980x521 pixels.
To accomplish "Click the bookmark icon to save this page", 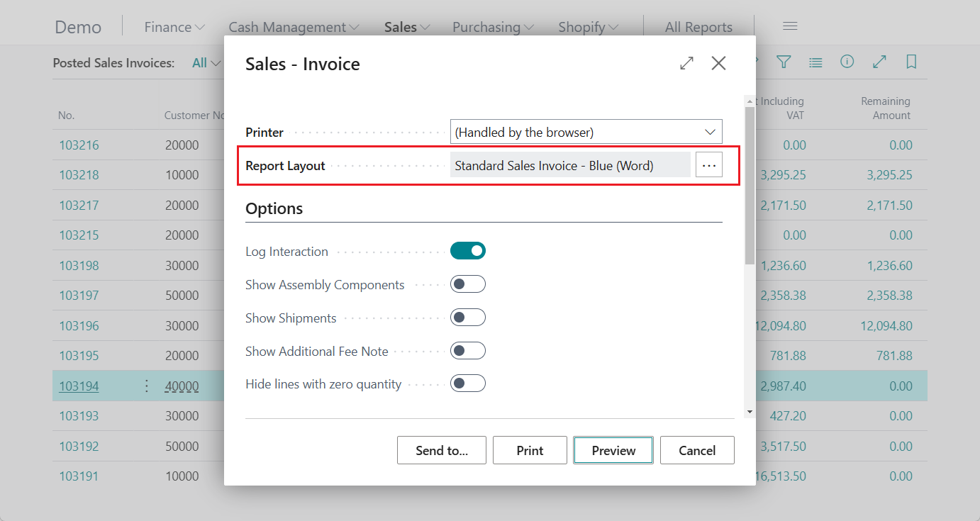I will pos(911,62).
